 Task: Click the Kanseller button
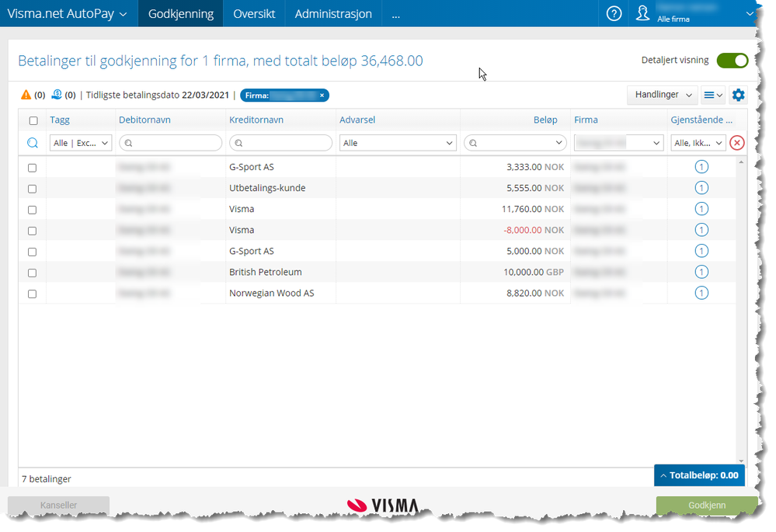pos(58,506)
